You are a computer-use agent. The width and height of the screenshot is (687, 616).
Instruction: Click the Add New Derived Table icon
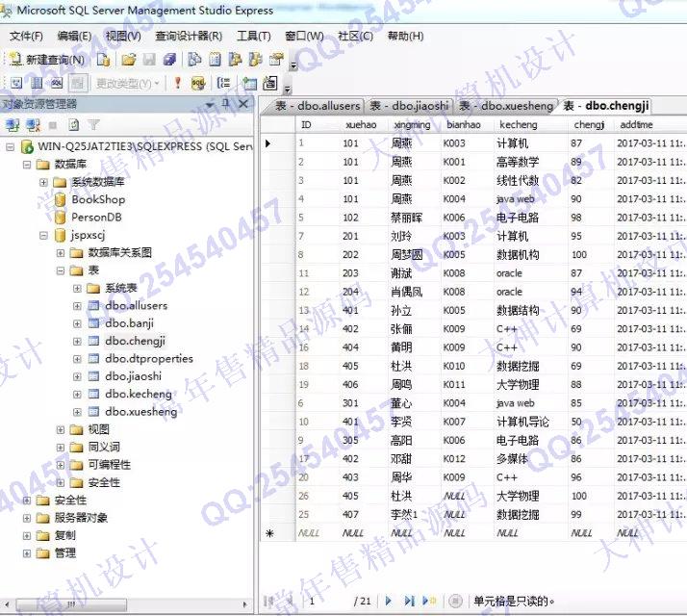coord(269,83)
